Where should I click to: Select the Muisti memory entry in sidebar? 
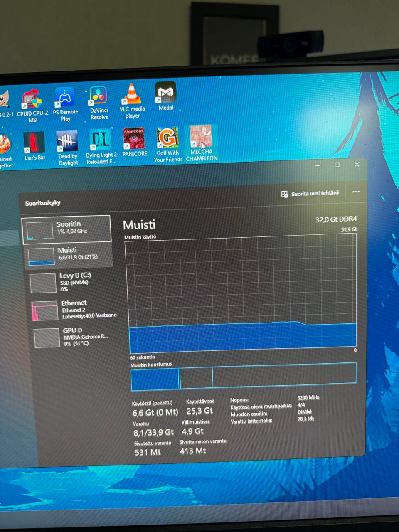click(x=69, y=255)
